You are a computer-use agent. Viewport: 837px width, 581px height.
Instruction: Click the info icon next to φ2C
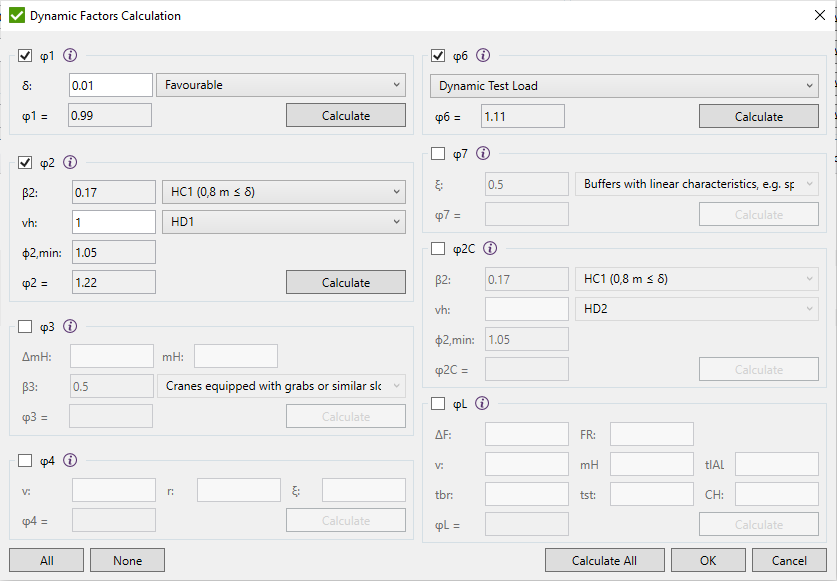click(490, 249)
